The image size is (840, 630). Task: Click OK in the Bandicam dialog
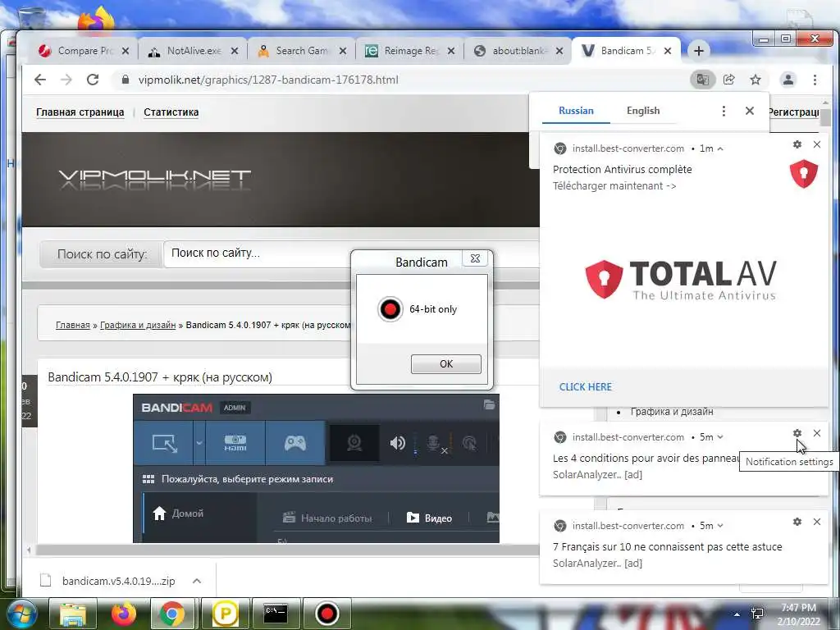445,363
